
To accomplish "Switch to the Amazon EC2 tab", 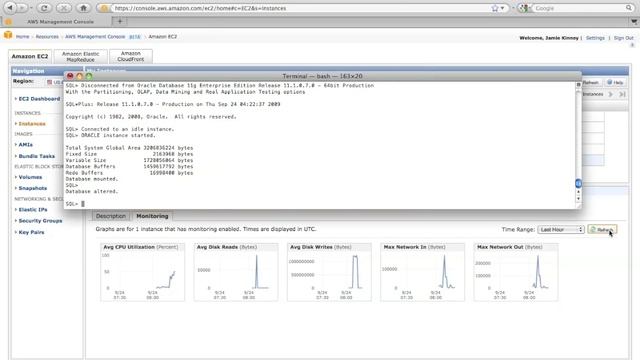I will coord(30,56).
